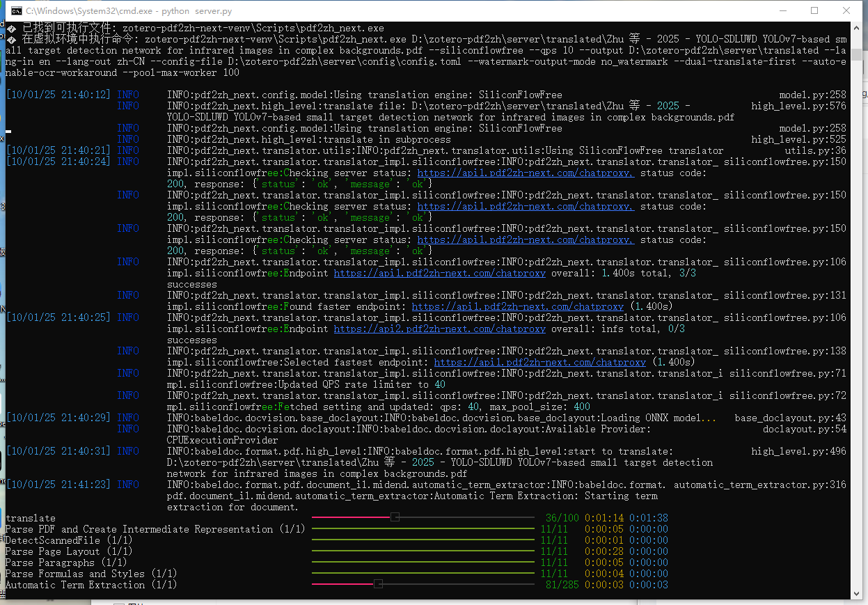Click the translate elapsed time '0:01:14'

(604, 518)
